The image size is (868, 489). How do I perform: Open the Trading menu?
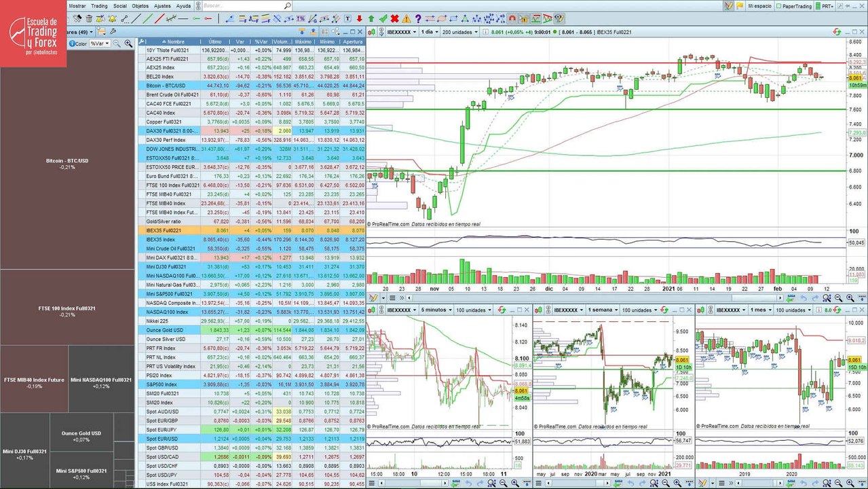point(99,5)
